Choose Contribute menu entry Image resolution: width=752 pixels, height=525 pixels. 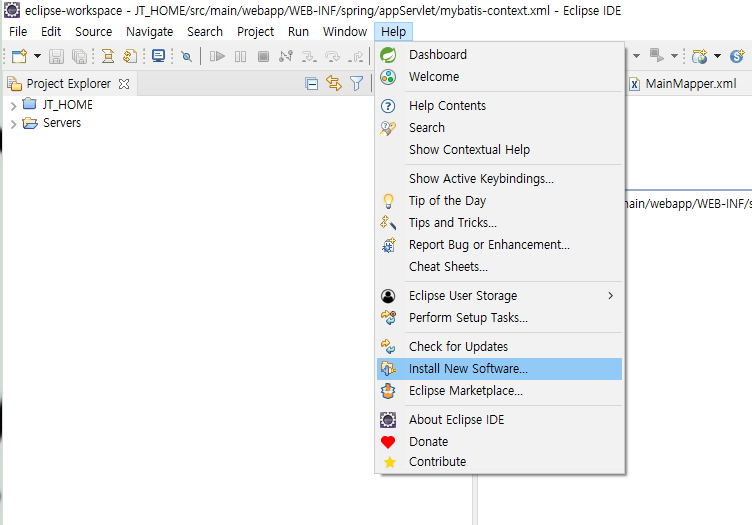point(499,462)
